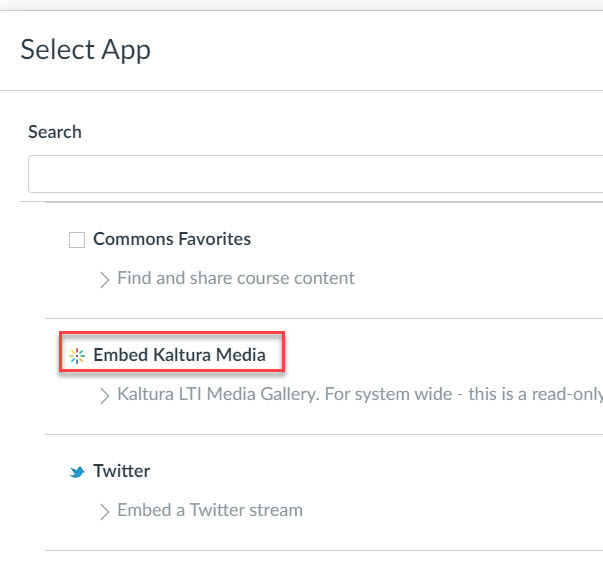603x562 pixels.
Task: Click the Search field label
Action: [x=55, y=132]
